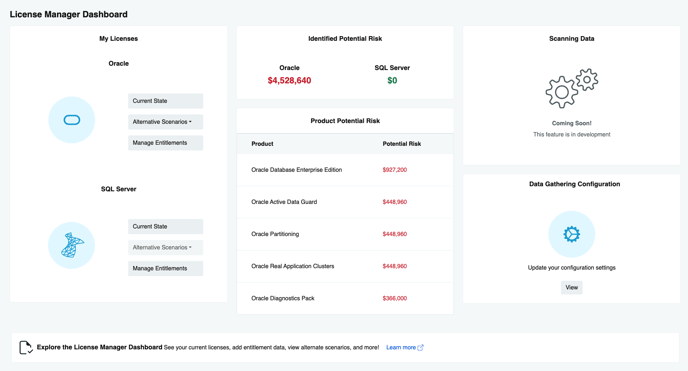
Task: Expand SQL Server Alternative Scenarios dropdown
Action: [165, 247]
